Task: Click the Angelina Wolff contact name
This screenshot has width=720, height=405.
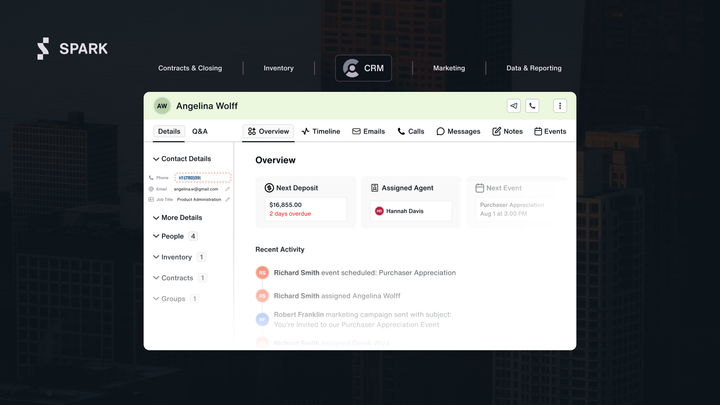Action: point(207,106)
